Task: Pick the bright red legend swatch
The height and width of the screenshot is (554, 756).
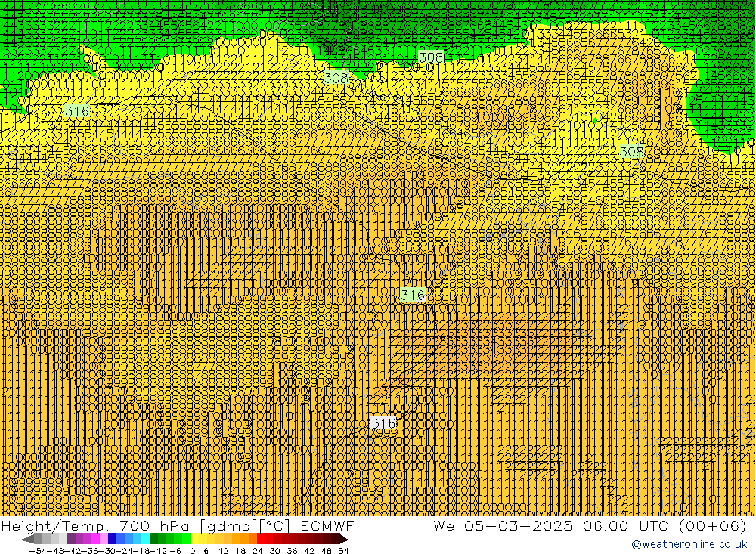Action: click(x=262, y=539)
